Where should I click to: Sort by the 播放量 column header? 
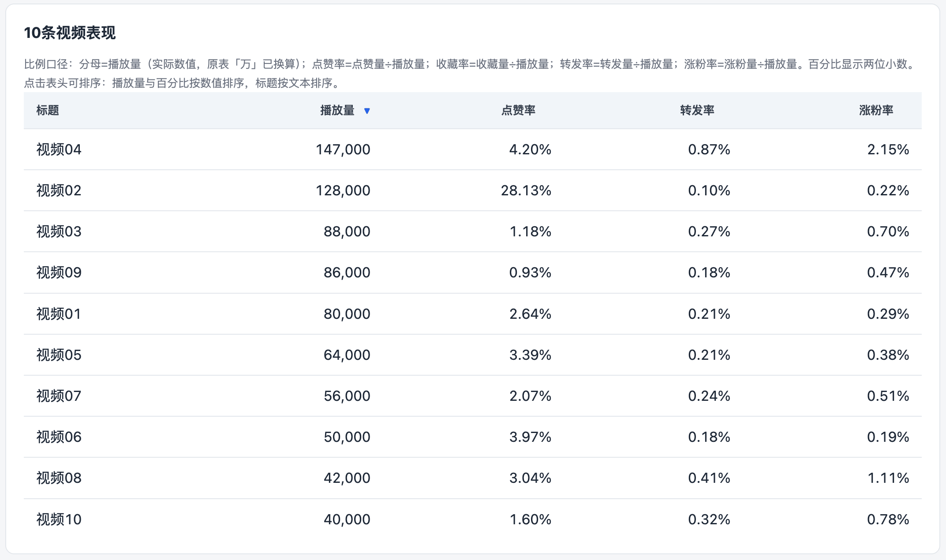tap(337, 110)
